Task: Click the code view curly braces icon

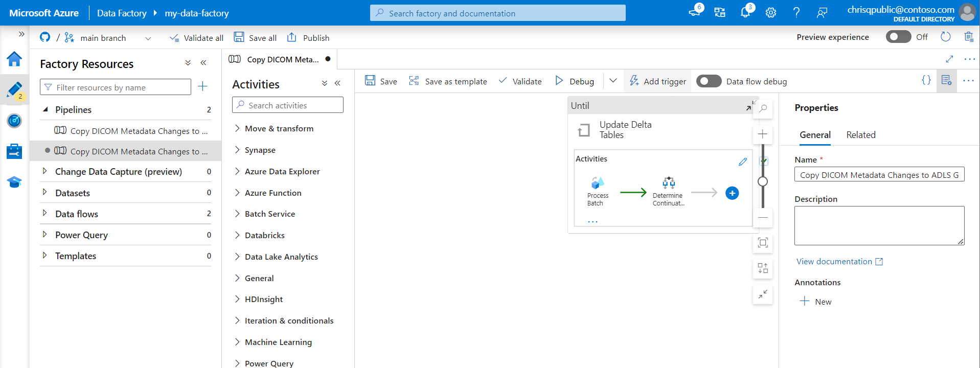Action: coord(926,80)
